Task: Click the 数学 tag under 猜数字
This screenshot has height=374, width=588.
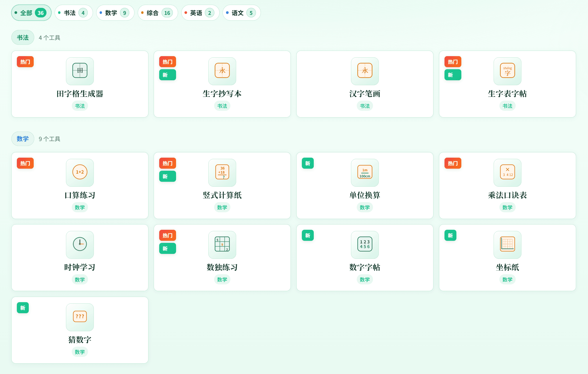Action: pyautogui.click(x=80, y=352)
